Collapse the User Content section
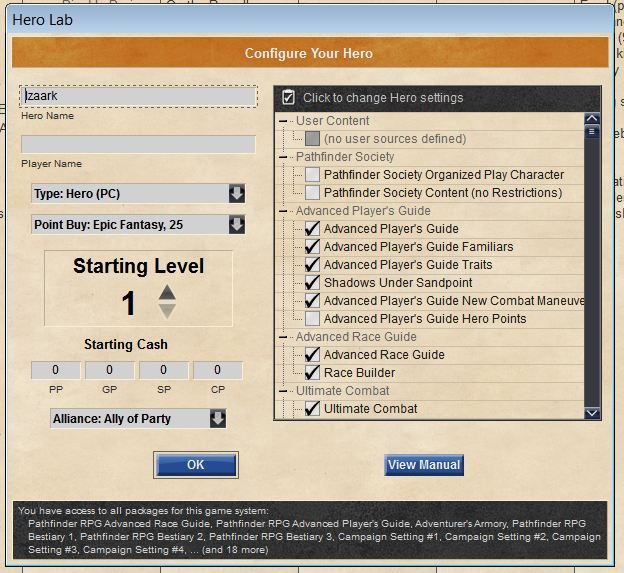The image size is (624, 573). [x=283, y=121]
